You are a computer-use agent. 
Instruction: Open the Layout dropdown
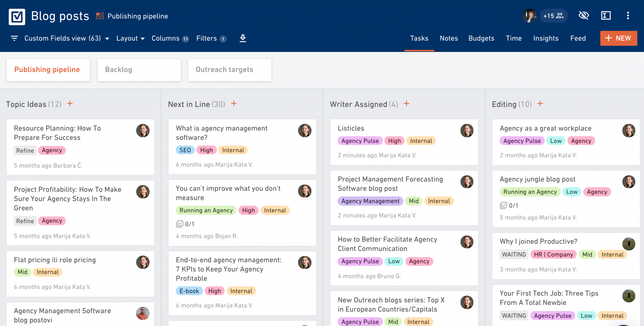[x=130, y=38]
